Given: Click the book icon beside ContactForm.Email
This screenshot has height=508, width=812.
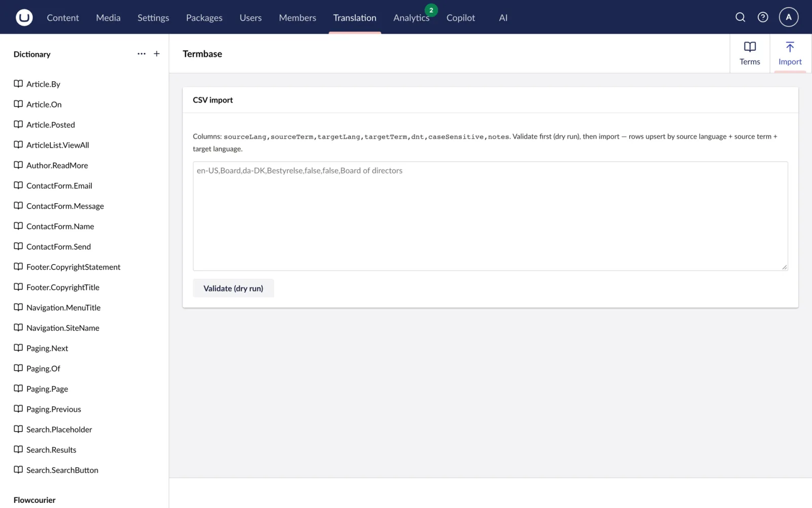Looking at the screenshot, I should click(x=18, y=185).
